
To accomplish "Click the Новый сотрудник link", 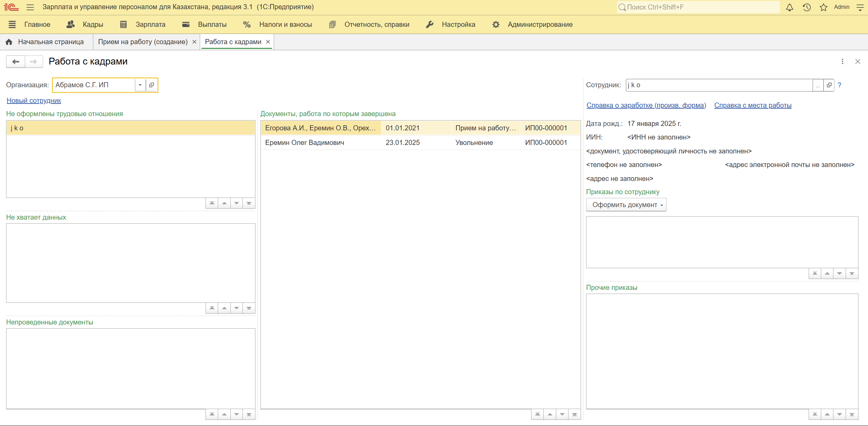I will [34, 100].
